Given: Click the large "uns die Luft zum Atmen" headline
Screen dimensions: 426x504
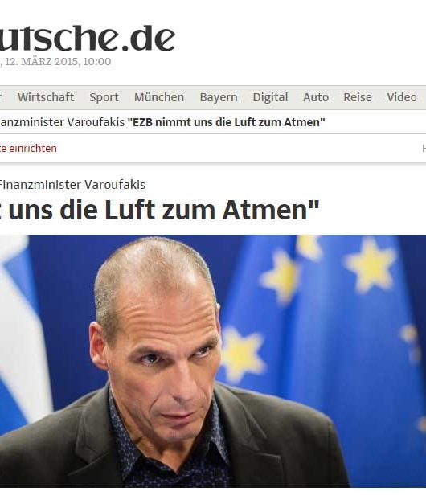Looking at the screenshot, I should 159,210.
